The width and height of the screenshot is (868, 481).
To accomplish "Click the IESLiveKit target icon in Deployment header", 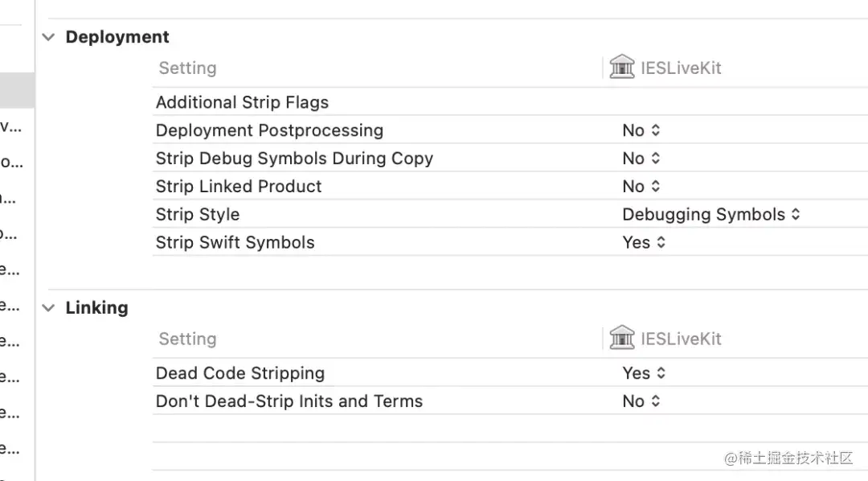I will coord(622,68).
